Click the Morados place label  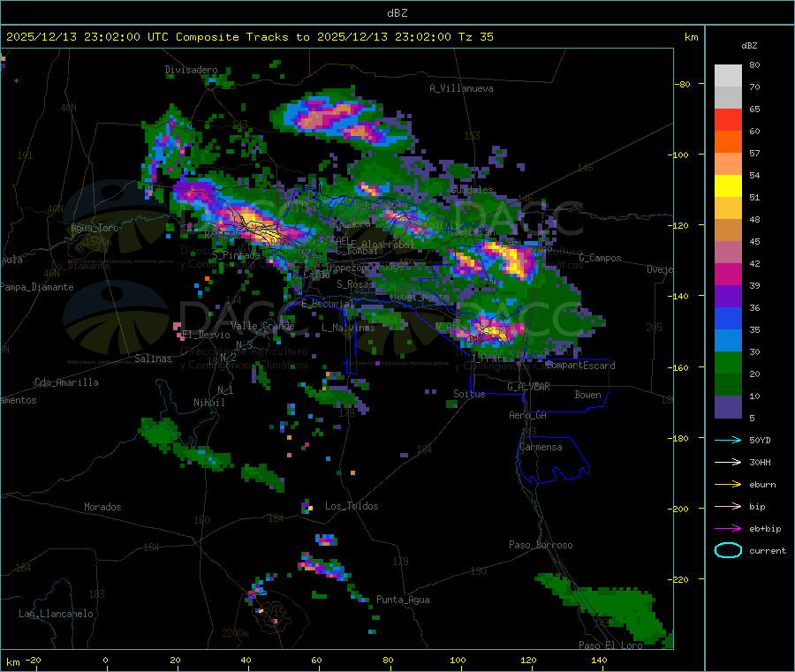click(103, 507)
